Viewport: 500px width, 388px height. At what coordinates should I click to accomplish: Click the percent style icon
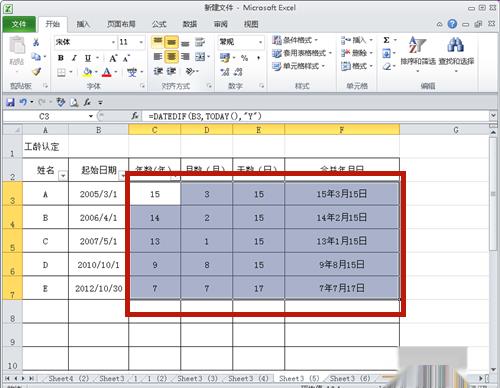coord(244,58)
